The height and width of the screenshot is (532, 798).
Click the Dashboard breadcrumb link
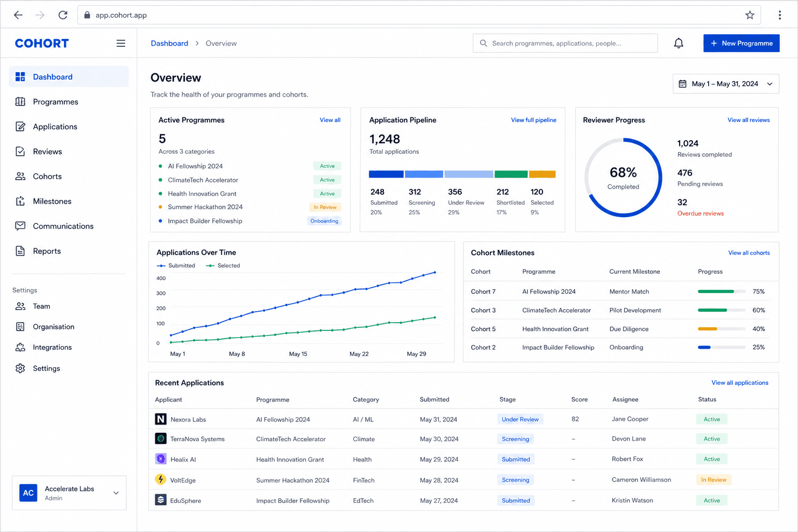click(169, 43)
